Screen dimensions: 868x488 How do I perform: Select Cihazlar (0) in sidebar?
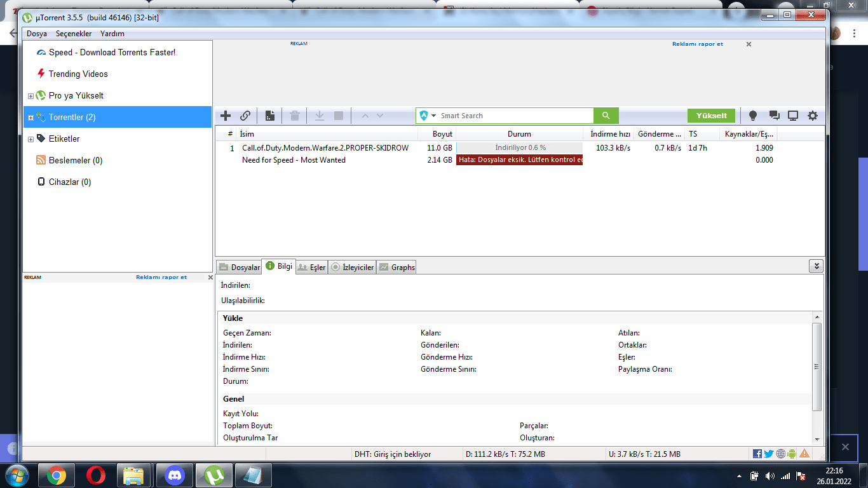(69, 182)
